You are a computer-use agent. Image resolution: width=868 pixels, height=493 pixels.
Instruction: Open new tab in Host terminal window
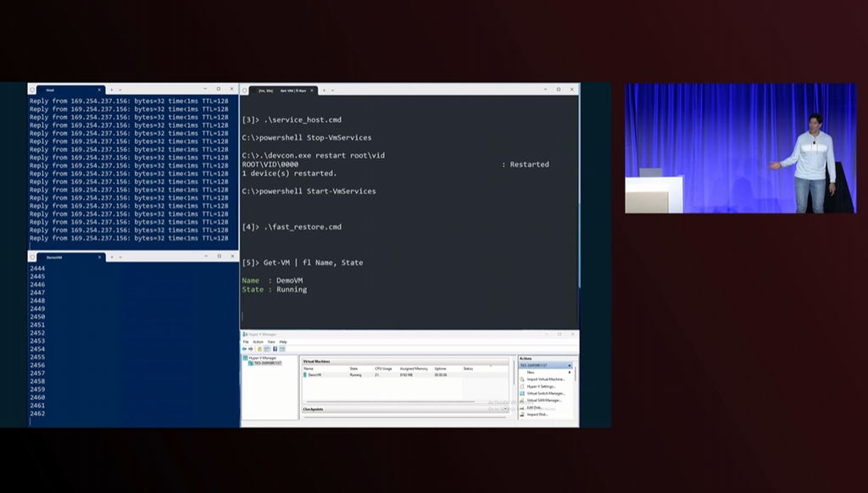coord(111,89)
